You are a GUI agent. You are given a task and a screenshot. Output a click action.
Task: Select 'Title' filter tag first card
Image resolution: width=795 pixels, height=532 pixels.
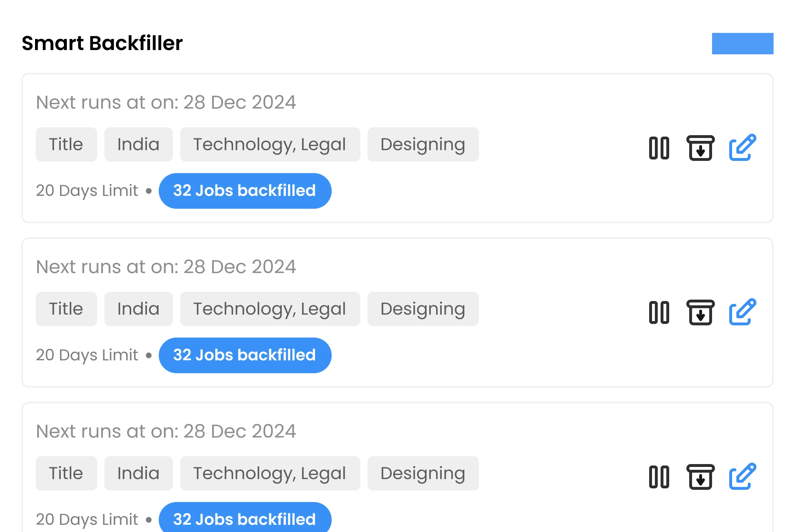66,144
